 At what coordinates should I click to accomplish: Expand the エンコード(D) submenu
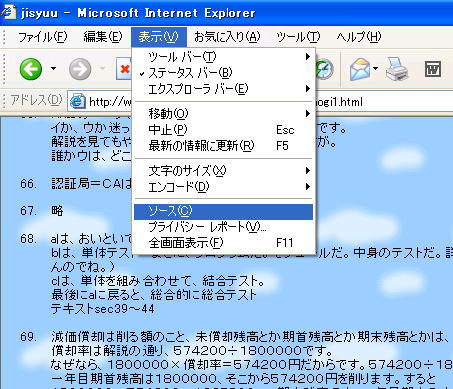pos(223,187)
